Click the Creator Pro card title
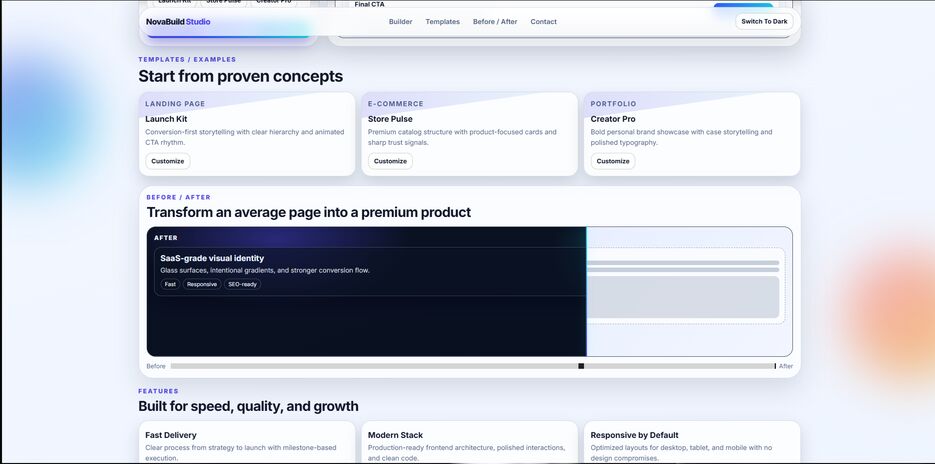 point(613,119)
